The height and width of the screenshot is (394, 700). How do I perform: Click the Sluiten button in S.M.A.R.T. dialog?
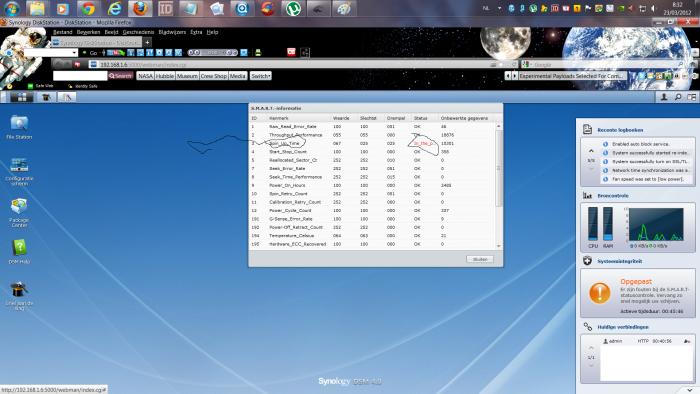pos(480,259)
